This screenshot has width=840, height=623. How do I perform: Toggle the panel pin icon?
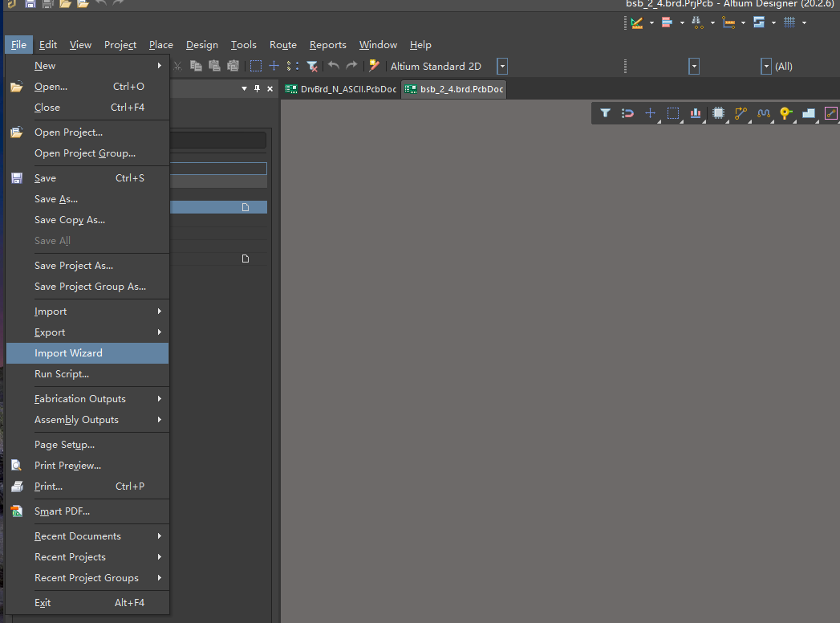point(258,88)
